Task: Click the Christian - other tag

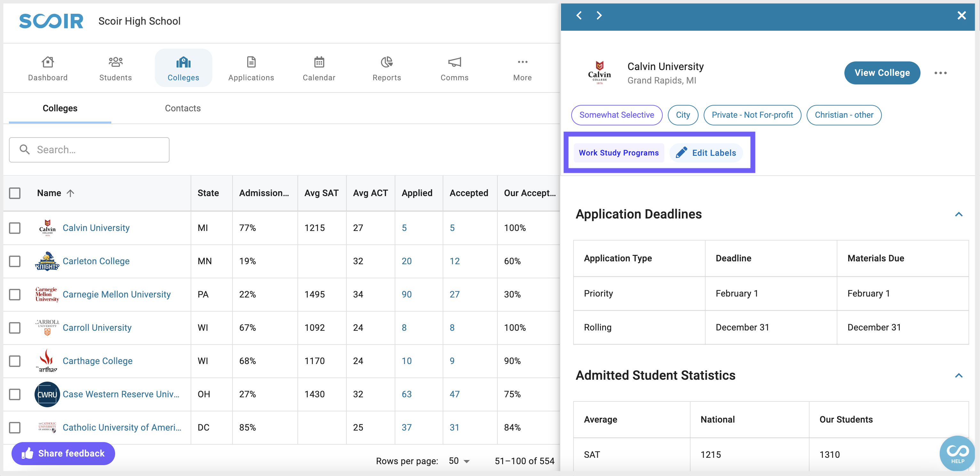Action: pyautogui.click(x=844, y=115)
